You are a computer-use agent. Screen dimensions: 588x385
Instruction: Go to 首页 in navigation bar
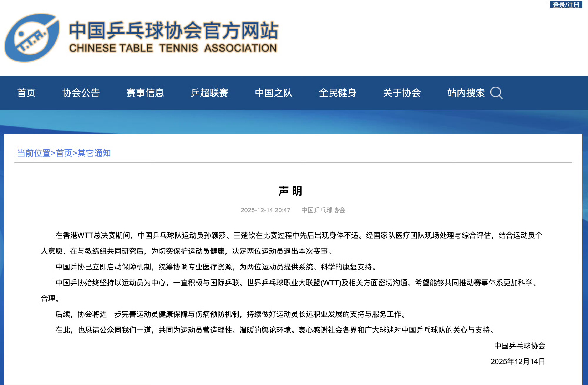pyautogui.click(x=26, y=93)
